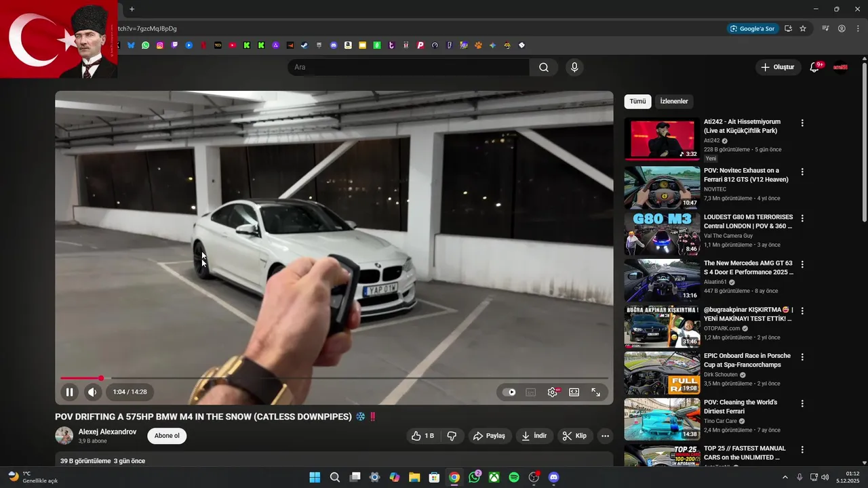Open the account avatar menu
Viewport: 868px width, 488px height.
point(841,67)
